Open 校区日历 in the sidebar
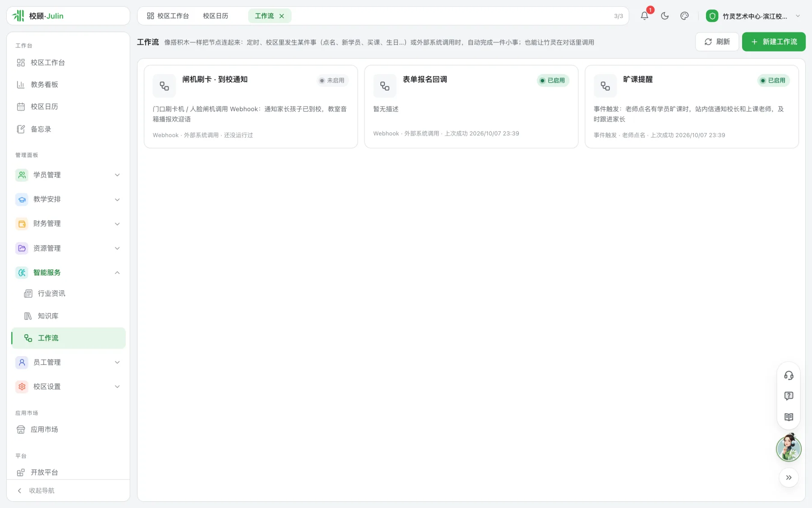 [x=68, y=107]
